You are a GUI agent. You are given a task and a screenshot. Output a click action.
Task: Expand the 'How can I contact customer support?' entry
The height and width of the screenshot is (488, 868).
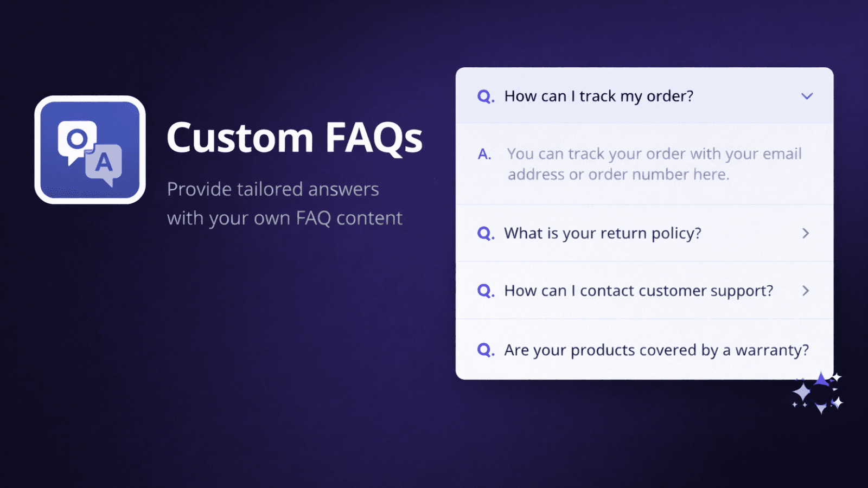point(805,291)
